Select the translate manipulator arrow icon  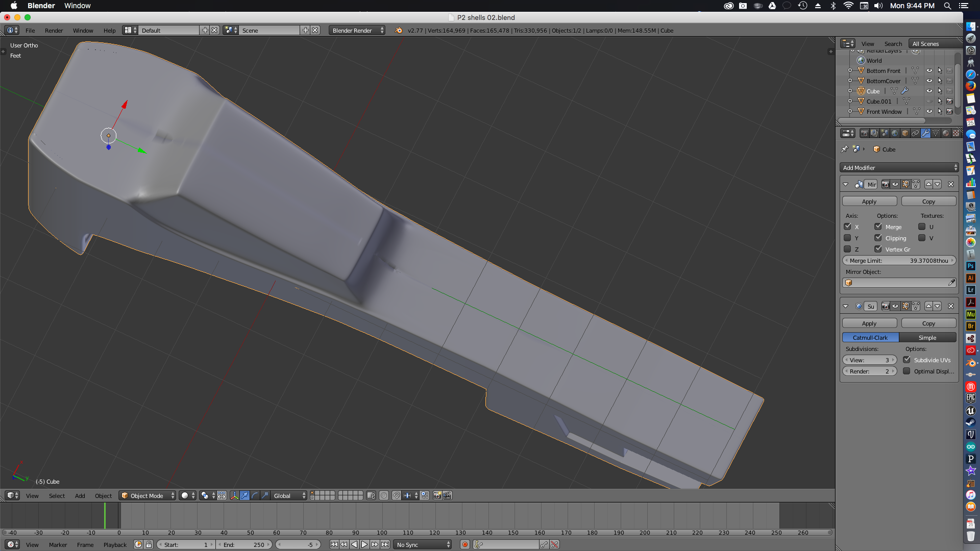coord(244,495)
